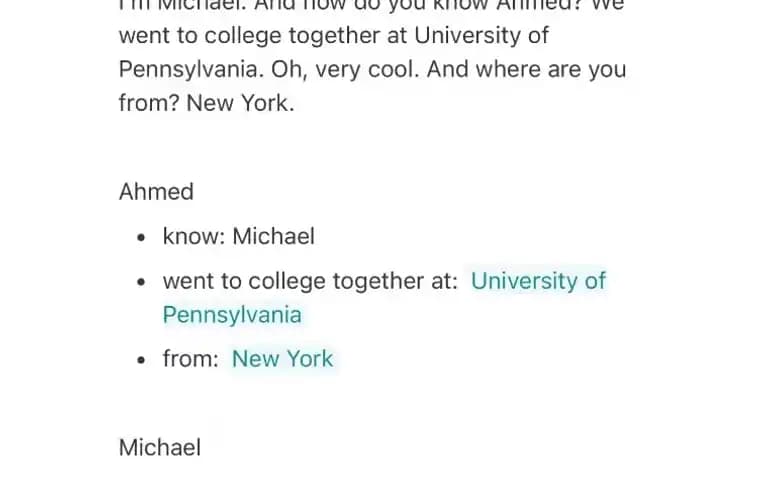Click "Oh, very cool." in the transcript

345,69
